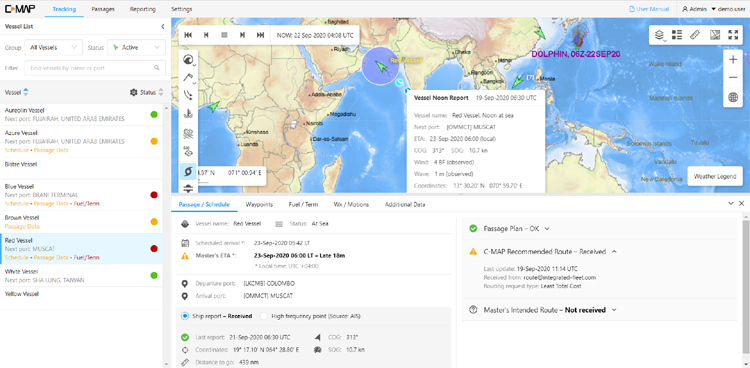Image resolution: width=750 pixels, height=368 pixels.
Task: Skip to end of timeline playback
Action: tap(261, 35)
